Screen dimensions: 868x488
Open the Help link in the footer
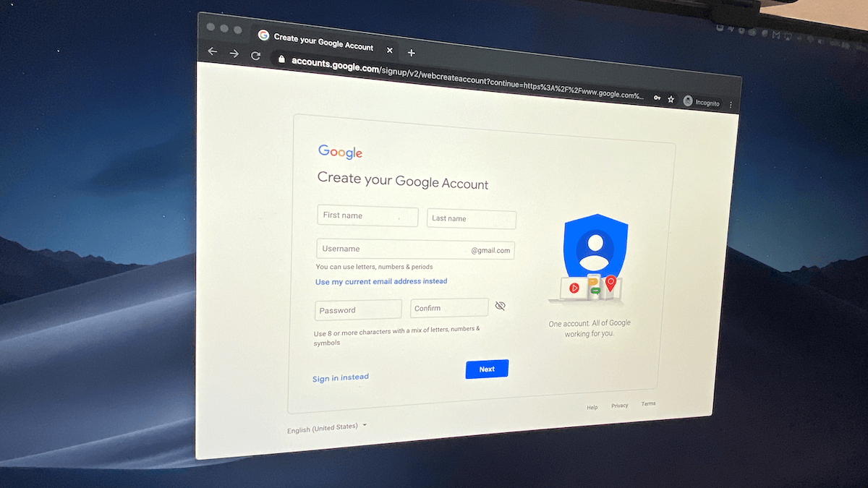click(592, 408)
